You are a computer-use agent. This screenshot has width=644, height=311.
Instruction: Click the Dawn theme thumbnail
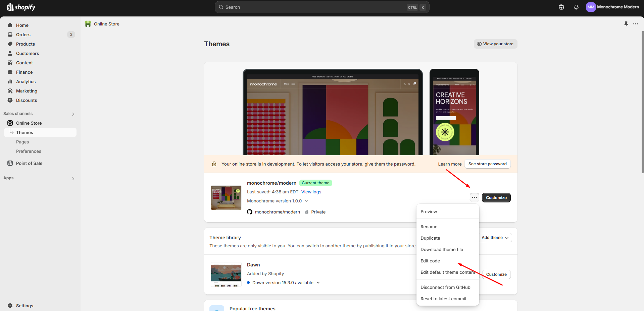point(226,274)
